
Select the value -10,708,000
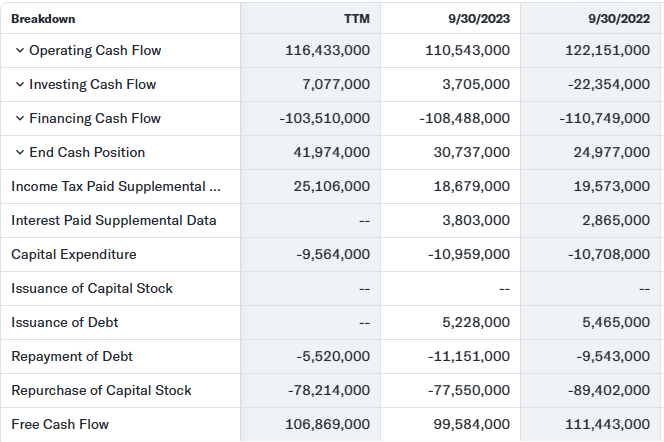[609, 254]
